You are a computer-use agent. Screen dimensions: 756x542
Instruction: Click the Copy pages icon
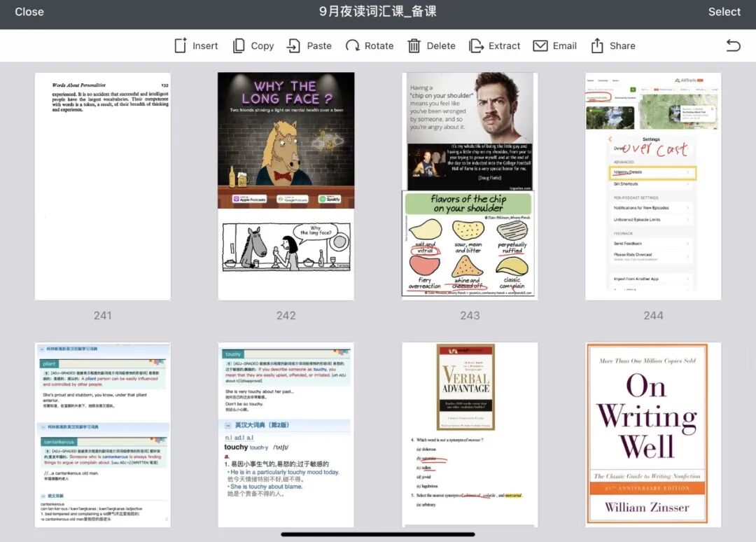tap(239, 46)
